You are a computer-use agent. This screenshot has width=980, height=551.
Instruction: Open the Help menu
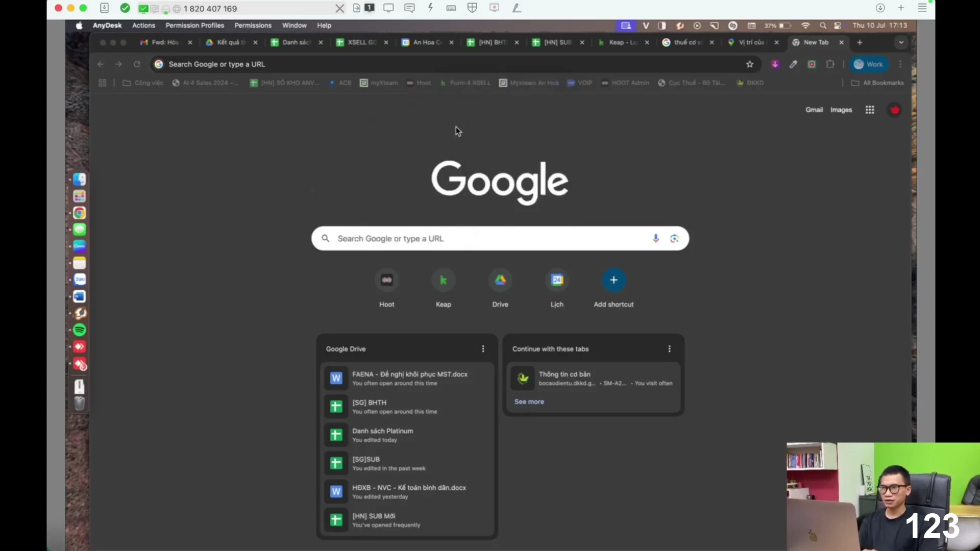[324, 26]
